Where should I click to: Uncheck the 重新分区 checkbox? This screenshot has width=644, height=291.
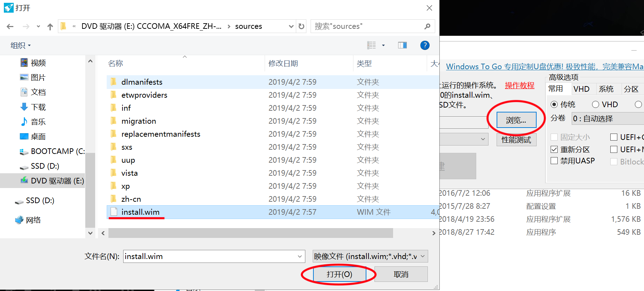tap(554, 149)
